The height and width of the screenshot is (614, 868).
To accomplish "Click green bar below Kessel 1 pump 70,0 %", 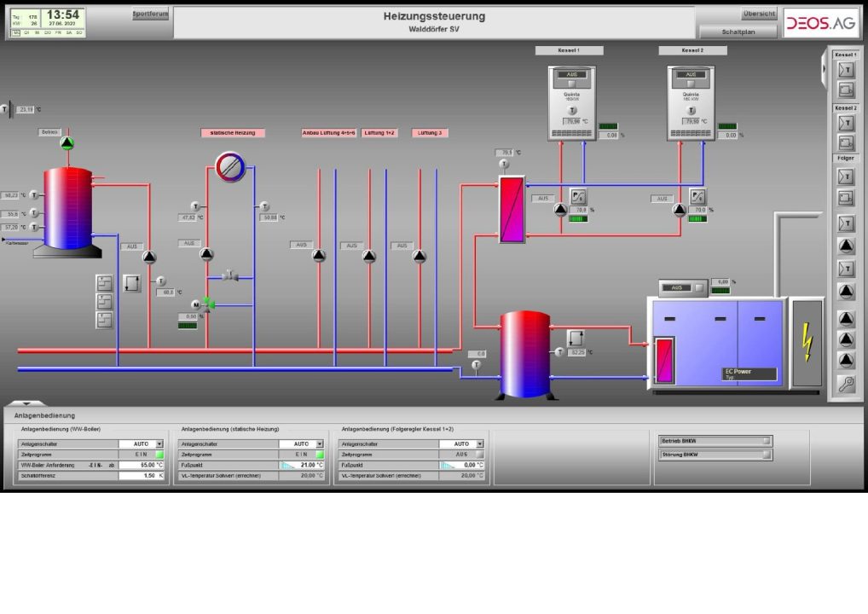I will 578,218.
